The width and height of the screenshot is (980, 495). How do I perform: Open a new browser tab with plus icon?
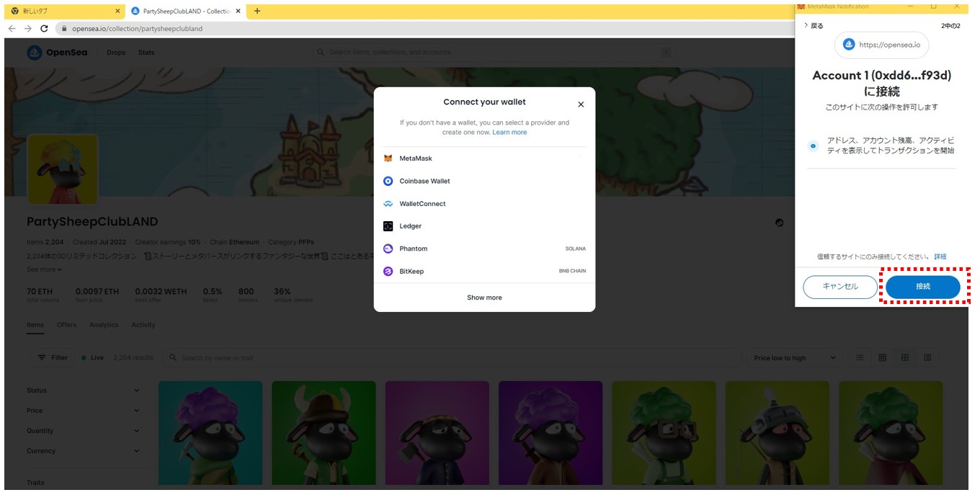[257, 11]
